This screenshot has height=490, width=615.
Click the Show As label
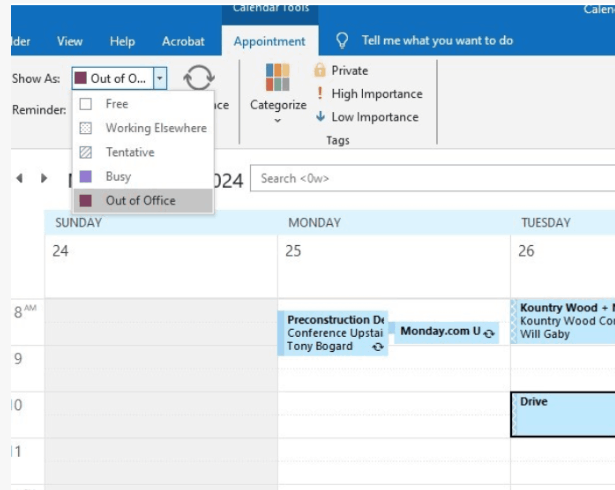36,78
